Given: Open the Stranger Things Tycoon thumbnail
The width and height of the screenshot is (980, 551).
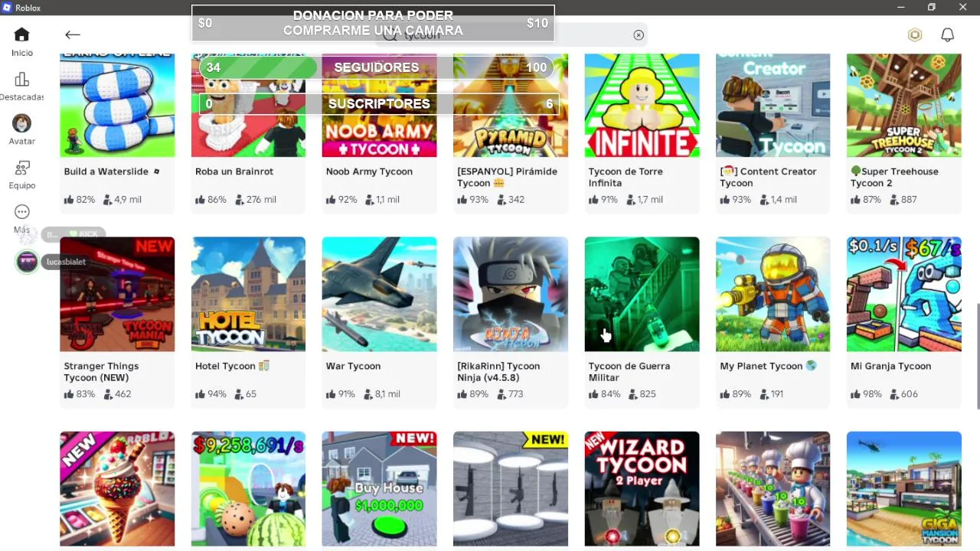Looking at the screenshot, I should pos(117,294).
